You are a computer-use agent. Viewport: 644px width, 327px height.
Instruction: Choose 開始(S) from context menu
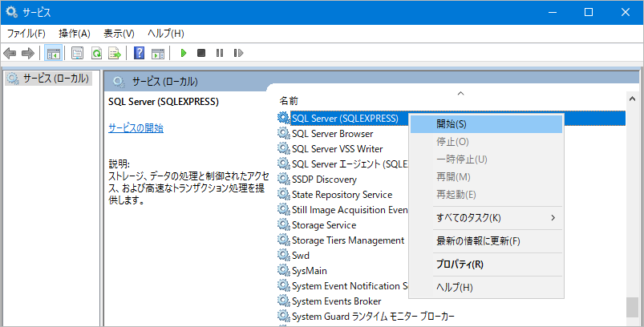pos(486,124)
